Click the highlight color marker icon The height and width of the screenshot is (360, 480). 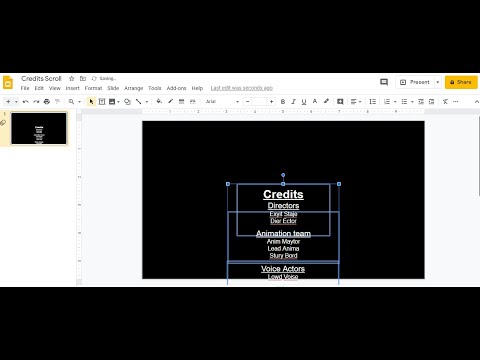[326, 101]
